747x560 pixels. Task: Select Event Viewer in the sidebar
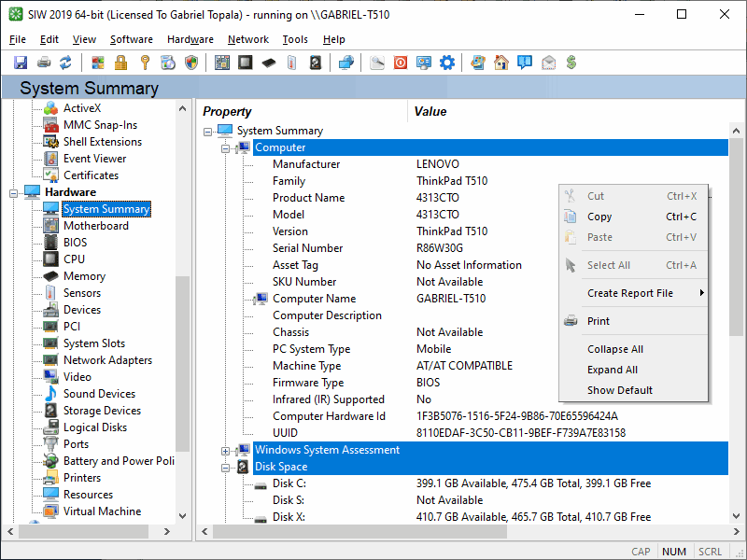(x=95, y=159)
